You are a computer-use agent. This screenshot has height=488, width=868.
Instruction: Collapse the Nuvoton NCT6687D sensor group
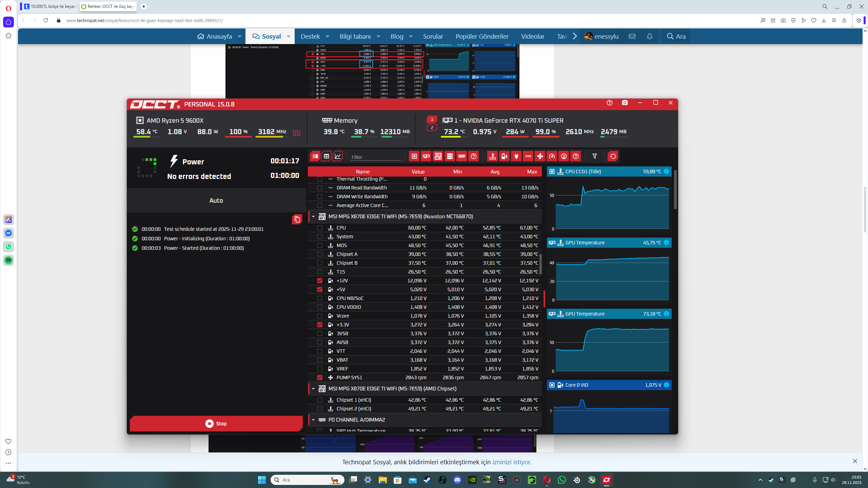[313, 217]
